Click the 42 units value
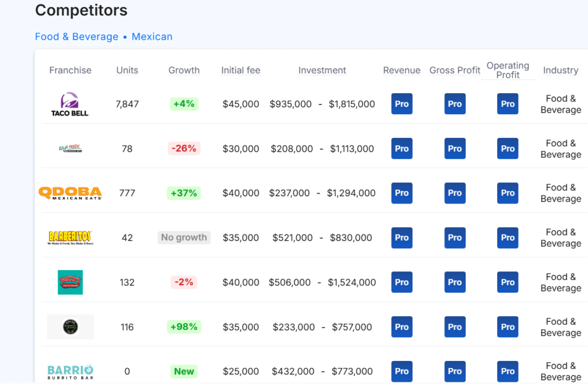Viewport: 588px width, 384px height. 127,237
